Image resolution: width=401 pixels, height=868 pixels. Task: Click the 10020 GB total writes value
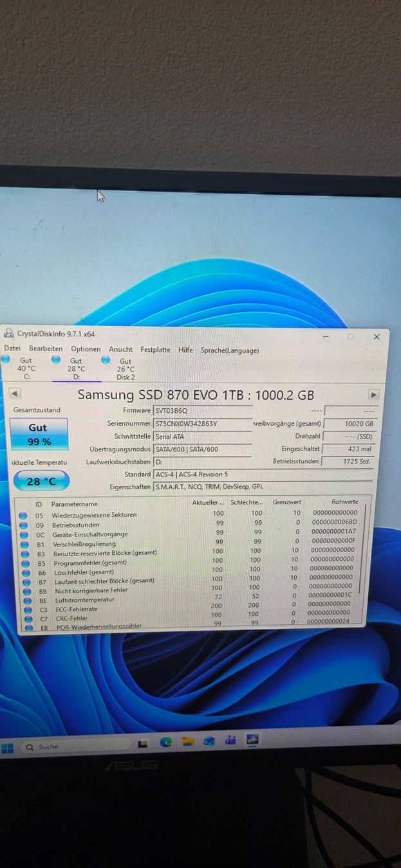coord(350,424)
